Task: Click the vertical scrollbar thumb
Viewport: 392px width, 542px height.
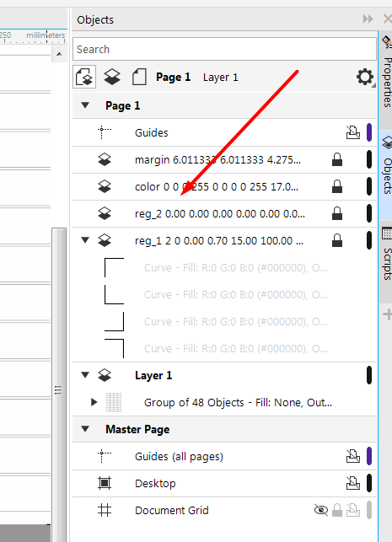Action: (59, 385)
